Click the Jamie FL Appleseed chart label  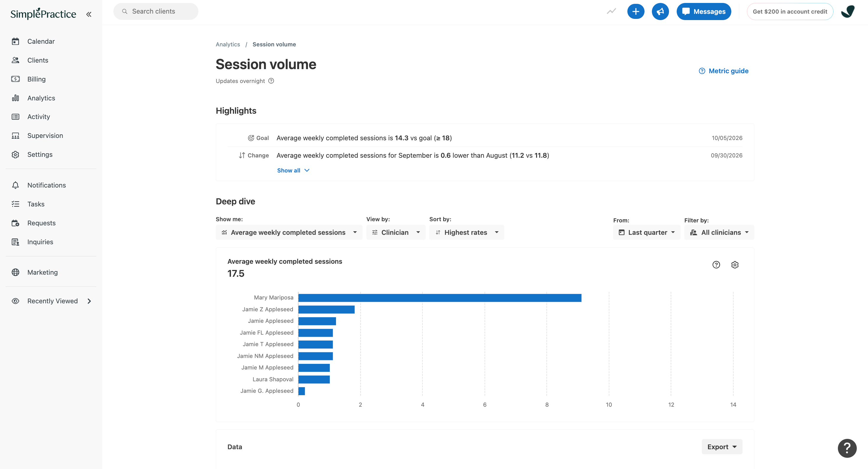pyautogui.click(x=267, y=333)
